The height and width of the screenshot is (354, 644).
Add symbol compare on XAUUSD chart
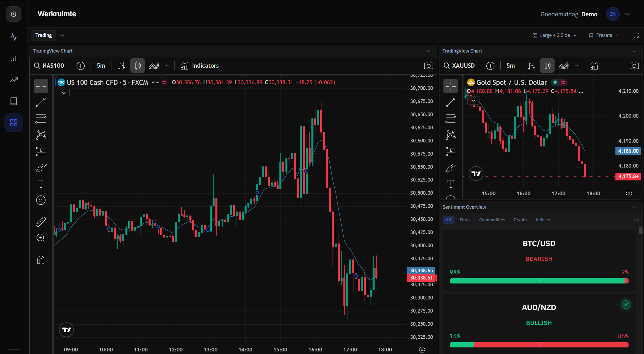point(490,66)
